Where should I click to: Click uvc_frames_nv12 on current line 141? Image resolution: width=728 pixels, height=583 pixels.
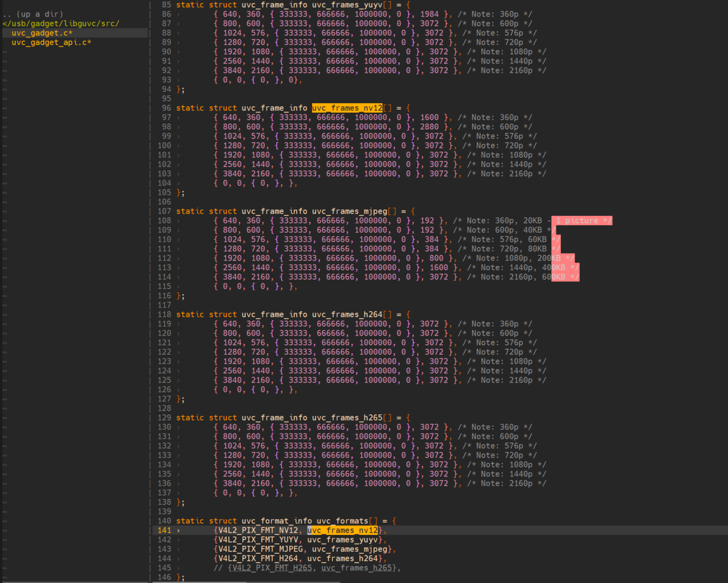(x=343, y=530)
